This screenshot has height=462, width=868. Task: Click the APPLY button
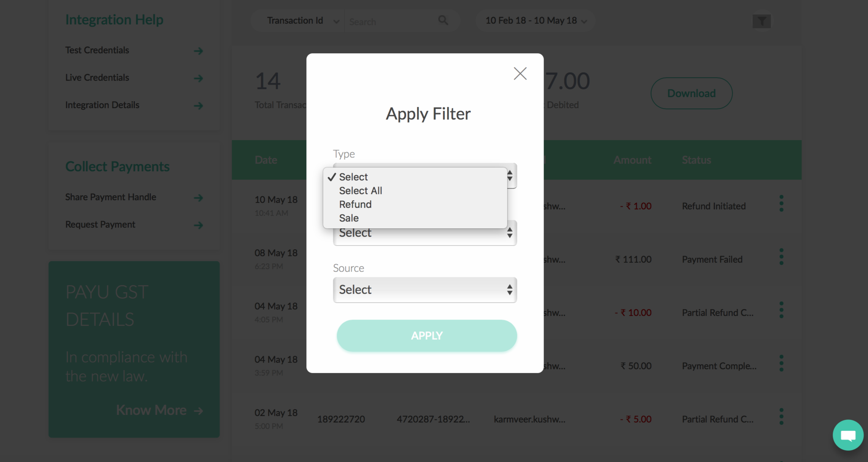point(427,336)
